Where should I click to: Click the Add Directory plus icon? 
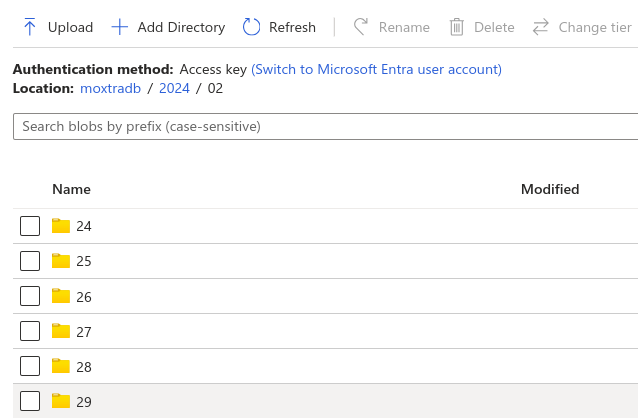120,27
